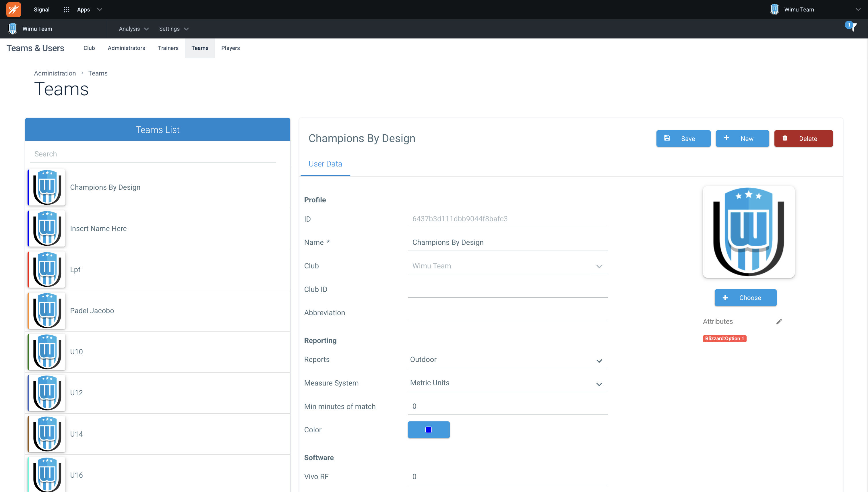Click the Choose logo button
Screen dimensions: 868x492
(x=745, y=298)
